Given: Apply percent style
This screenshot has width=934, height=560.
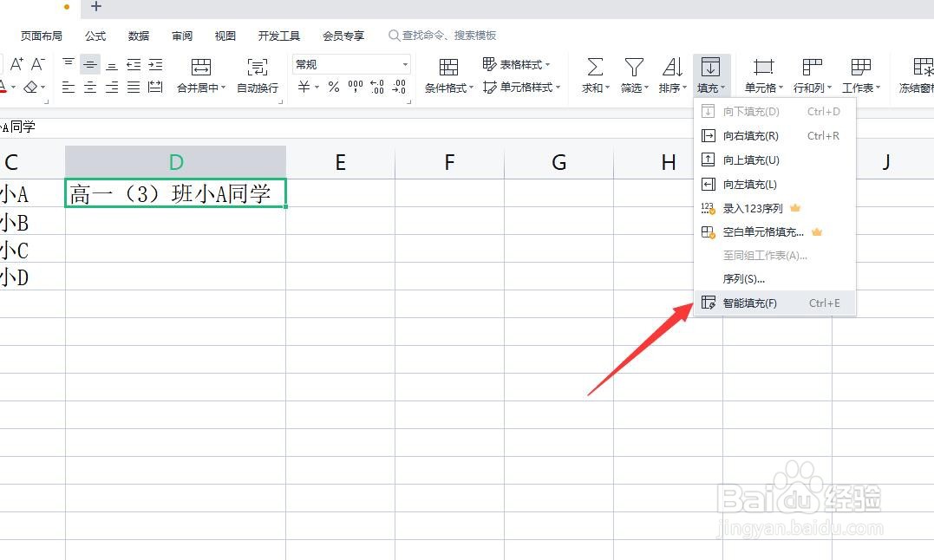Looking at the screenshot, I should click(334, 87).
